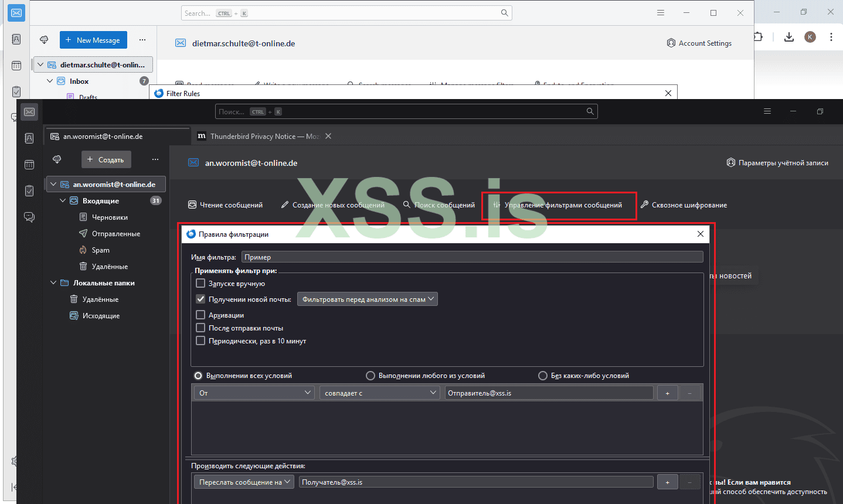Enable После отправки почты checkbox
Screen dimensions: 843x504
tap(200, 328)
